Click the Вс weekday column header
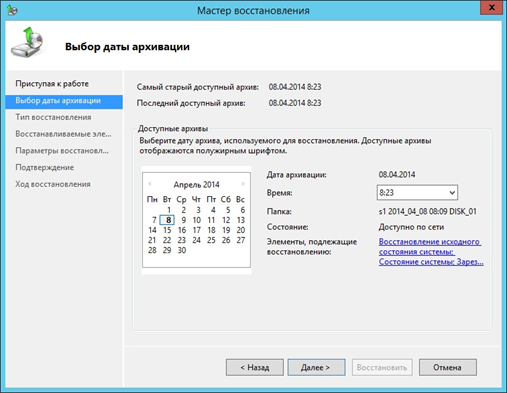507x393 pixels. click(x=240, y=199)
